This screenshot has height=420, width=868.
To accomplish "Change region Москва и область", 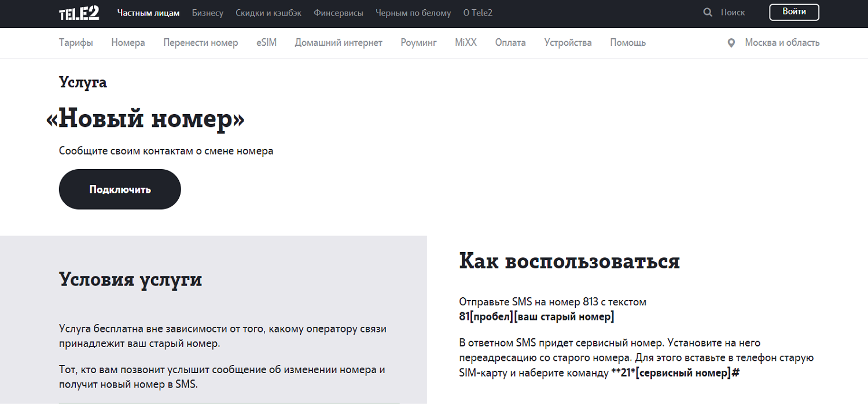I will (782, 42).
